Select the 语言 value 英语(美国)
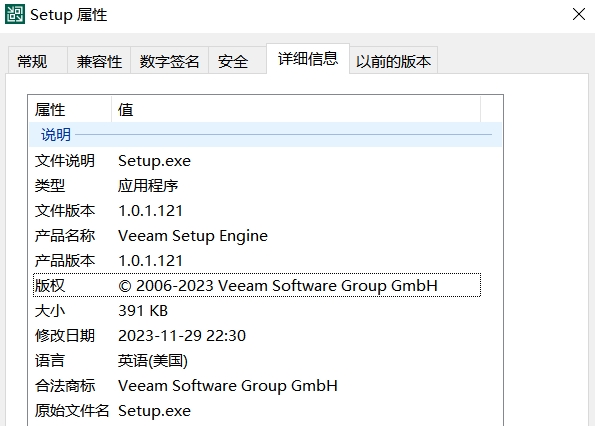 153,361
